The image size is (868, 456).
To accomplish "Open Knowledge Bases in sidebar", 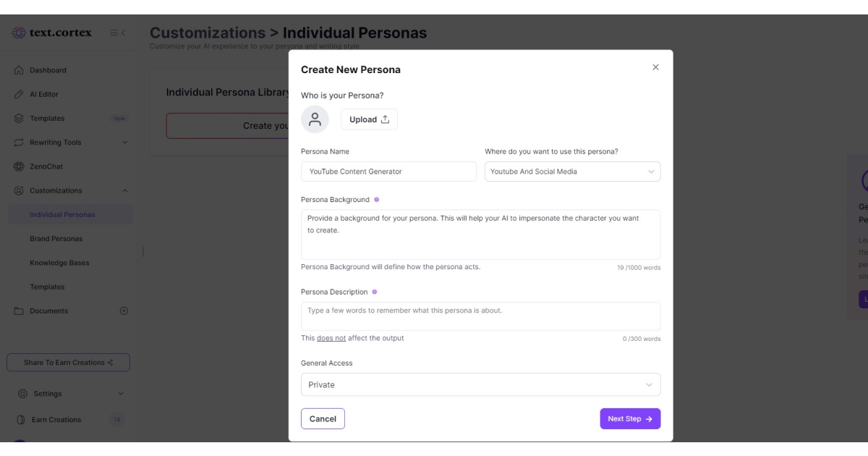I will click(59, 263).
